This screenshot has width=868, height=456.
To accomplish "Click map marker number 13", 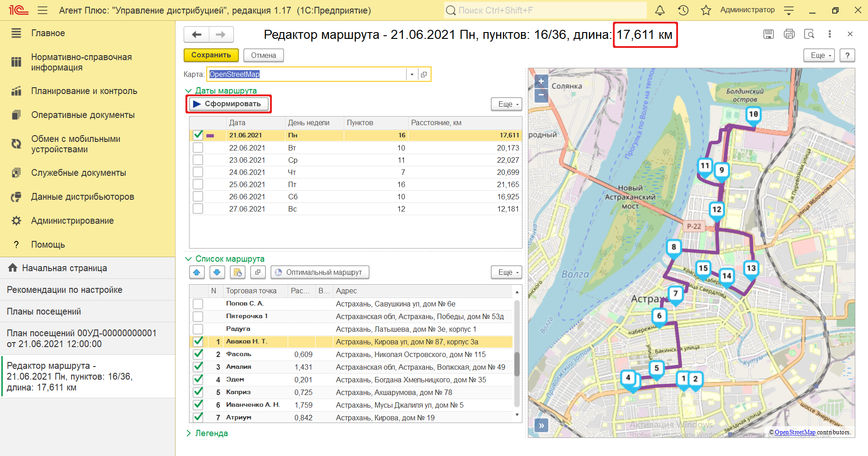I will pos(751,269).
